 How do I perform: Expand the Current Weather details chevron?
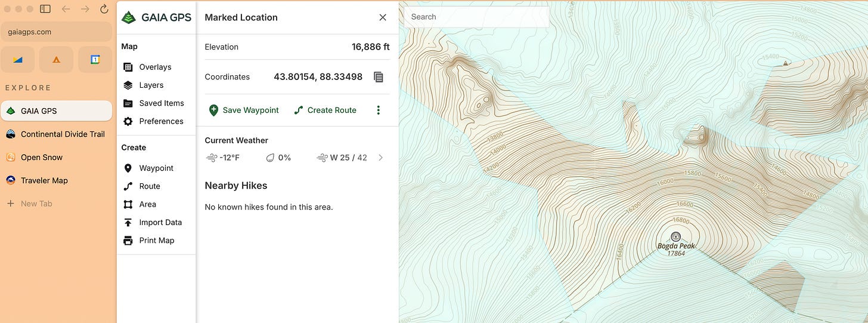point(381,158)
